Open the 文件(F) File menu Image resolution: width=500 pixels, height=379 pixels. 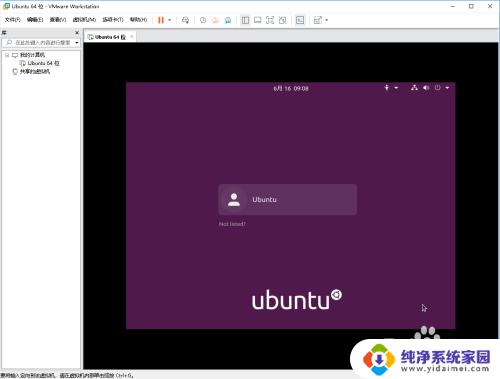(x=12, y=20)
